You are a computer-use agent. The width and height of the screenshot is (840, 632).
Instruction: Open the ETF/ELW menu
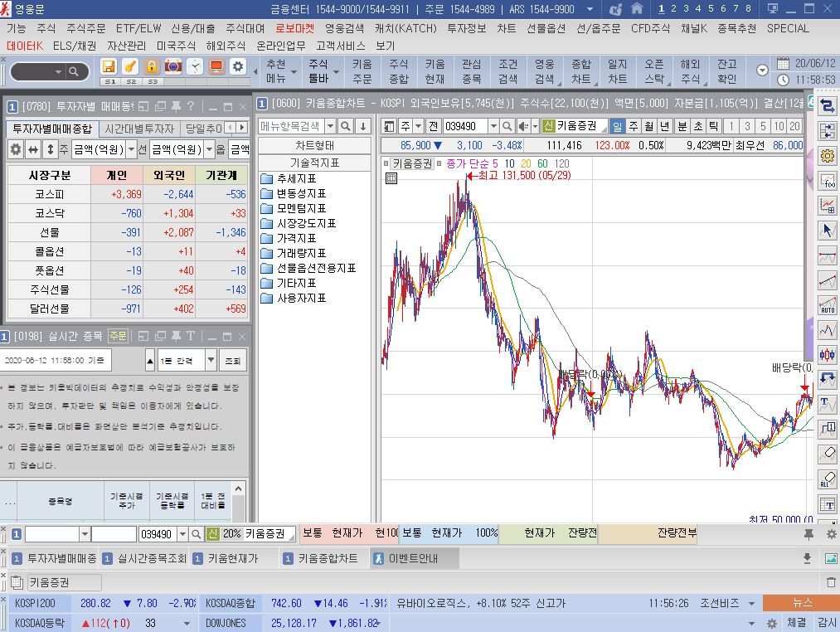(138, 28)
